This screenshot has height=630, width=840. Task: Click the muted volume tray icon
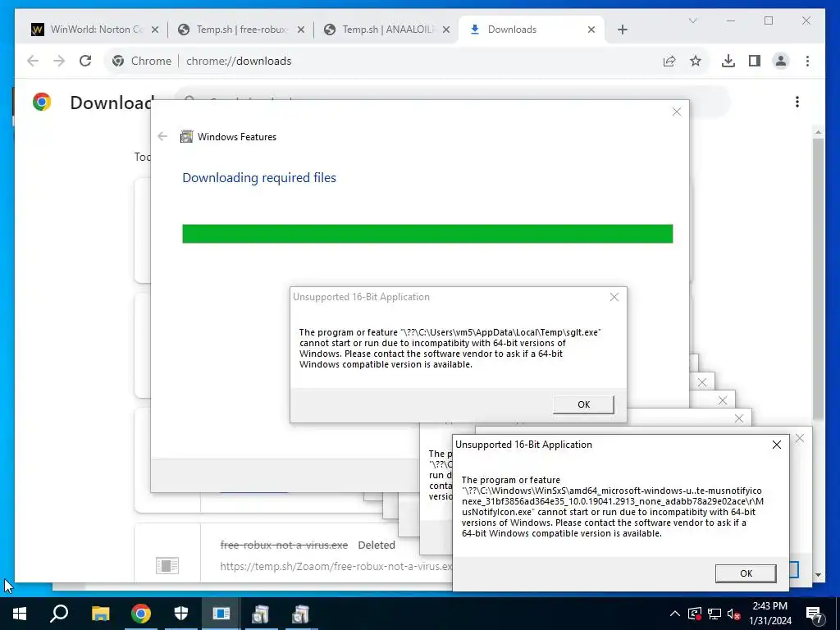pyautogui.click(x=733, y=614)
